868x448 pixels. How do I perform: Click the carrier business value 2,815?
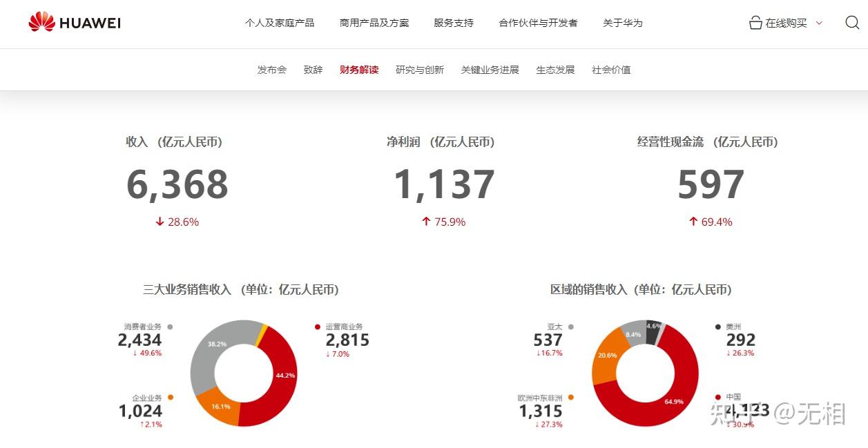347,340
